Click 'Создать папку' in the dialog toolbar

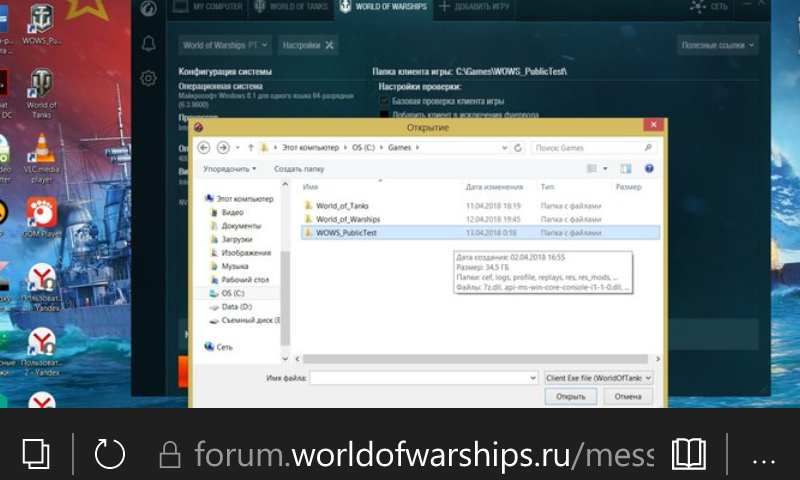[x=299, y=169]
